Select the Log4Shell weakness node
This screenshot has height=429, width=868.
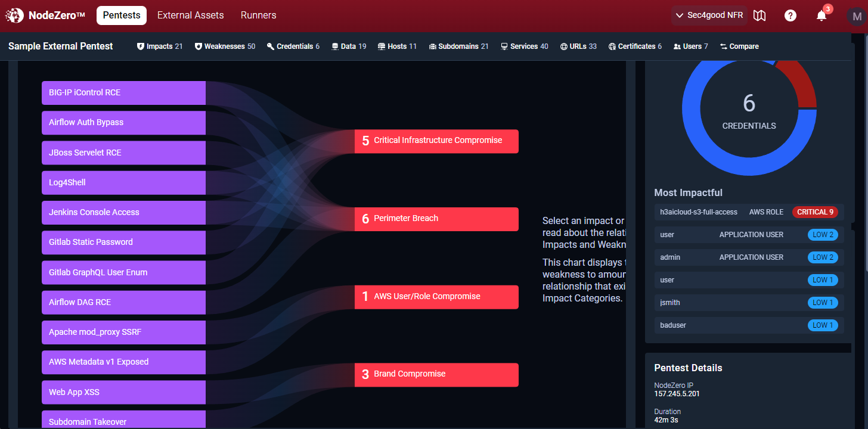pos(123,182)
